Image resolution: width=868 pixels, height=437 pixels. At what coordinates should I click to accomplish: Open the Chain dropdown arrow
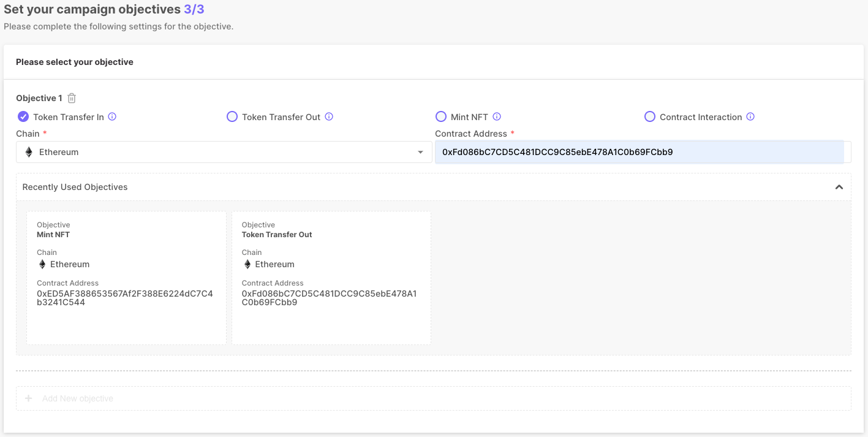click(420, 152)
